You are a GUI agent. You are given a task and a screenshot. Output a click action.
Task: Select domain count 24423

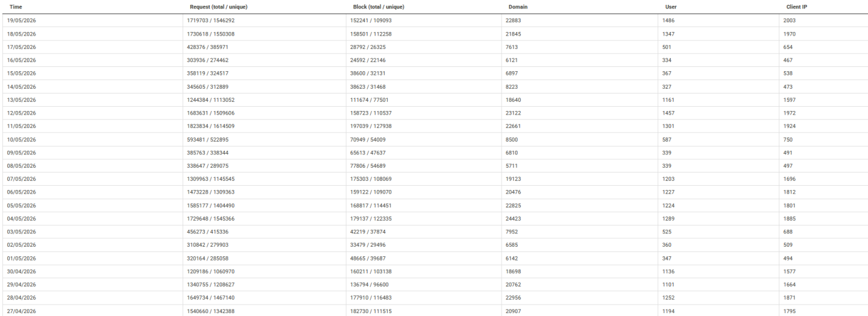514,218
